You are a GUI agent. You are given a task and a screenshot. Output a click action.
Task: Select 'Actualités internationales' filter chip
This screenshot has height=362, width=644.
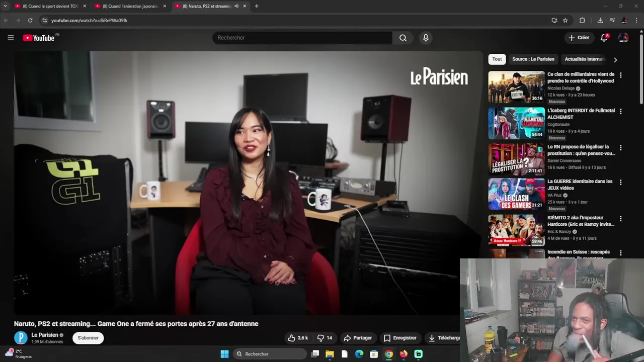[585, 59]
